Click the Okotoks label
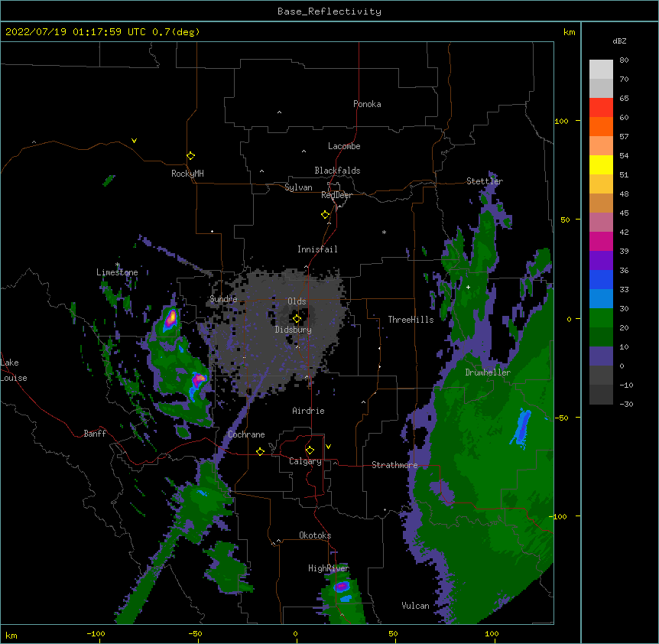659x644 pixels. click(315, 535)
